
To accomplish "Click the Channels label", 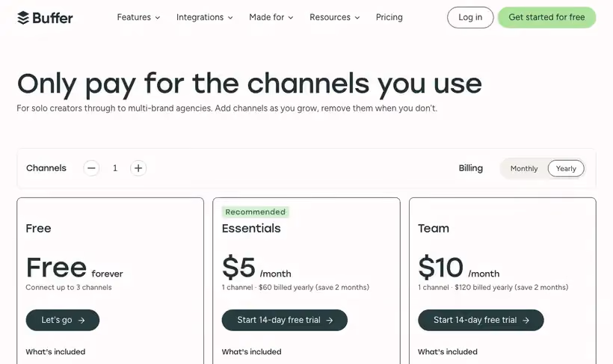I will (x=46, y=168).
